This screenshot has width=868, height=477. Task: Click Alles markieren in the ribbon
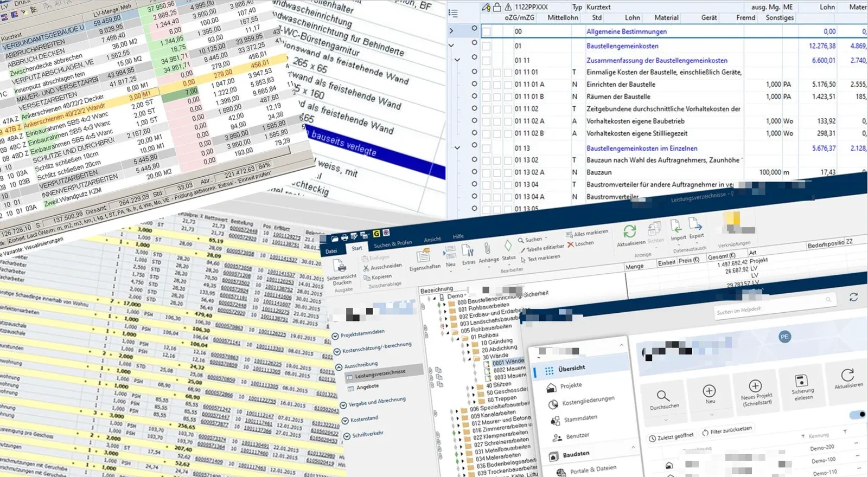tap(587, 234)
